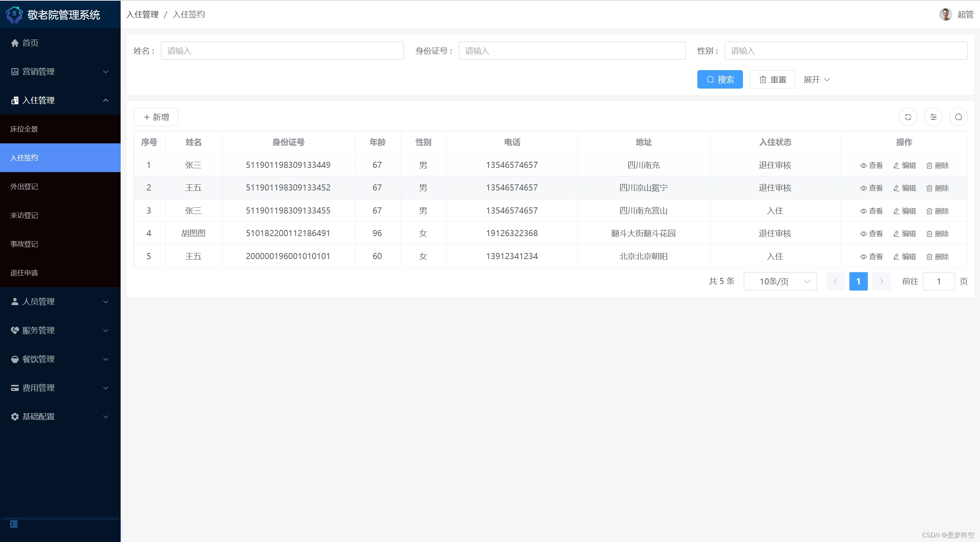The height and width of the screenshot is (542, 980).
Task: Collapse sidebar with the fold icon
Action: point(14,524)
